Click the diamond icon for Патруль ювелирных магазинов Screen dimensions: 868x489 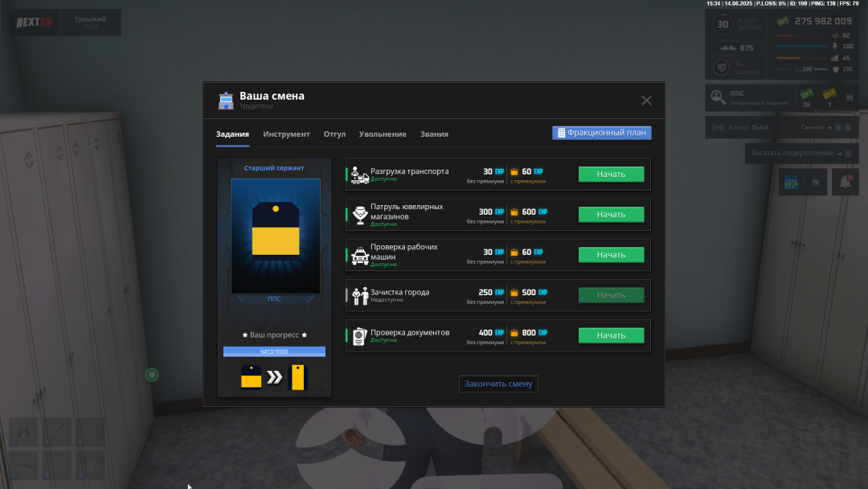[x=359, y=214]
